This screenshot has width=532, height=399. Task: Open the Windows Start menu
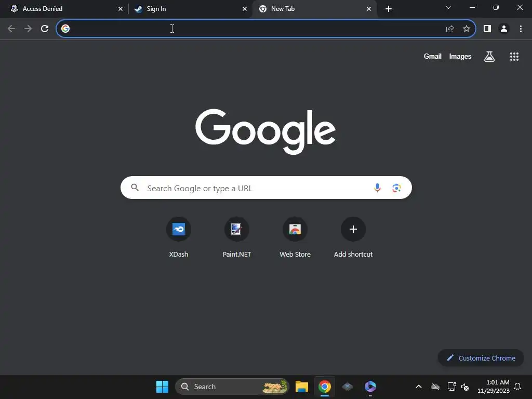point(162,387)
